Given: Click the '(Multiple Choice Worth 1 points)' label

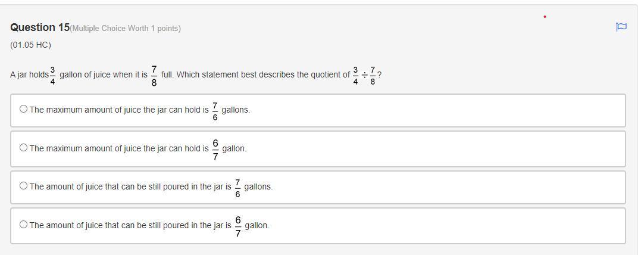Looking at the screenshot, I should tap(126, 29).
